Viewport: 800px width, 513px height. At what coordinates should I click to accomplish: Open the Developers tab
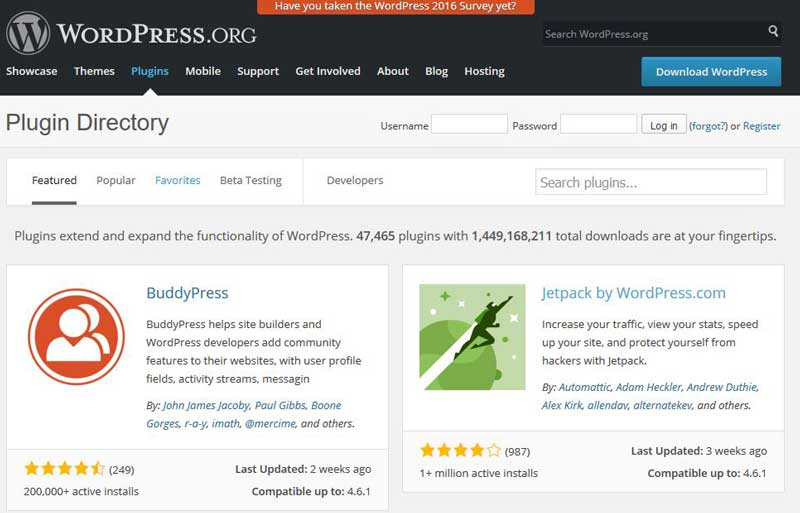point(355,181)
